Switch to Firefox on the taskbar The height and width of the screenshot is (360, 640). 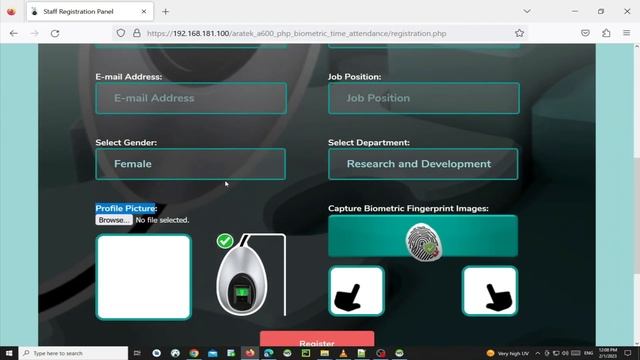click(x=250, y=353)
